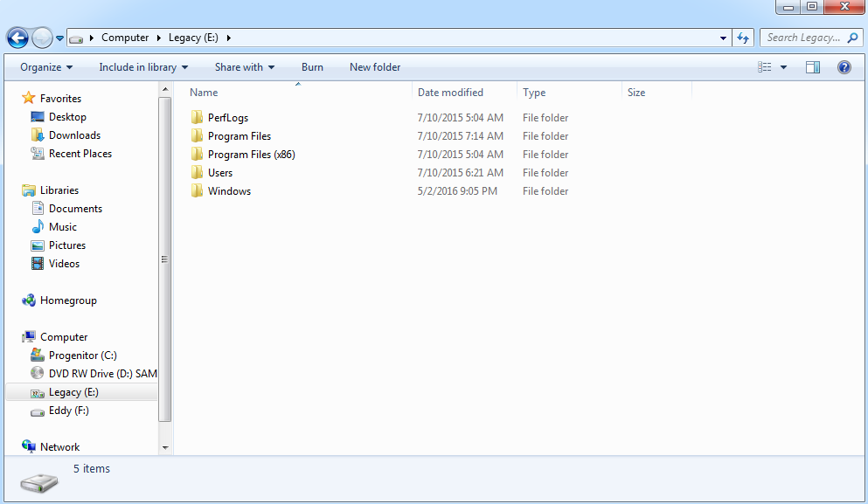Open the recent pages dropdown arrow
This screenshot has width=868, height=504.
click(x=59, y=38)
